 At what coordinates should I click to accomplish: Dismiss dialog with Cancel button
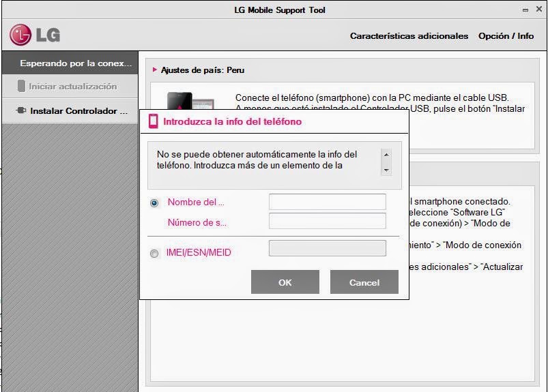pyautogui.click(x=364, y=282)
